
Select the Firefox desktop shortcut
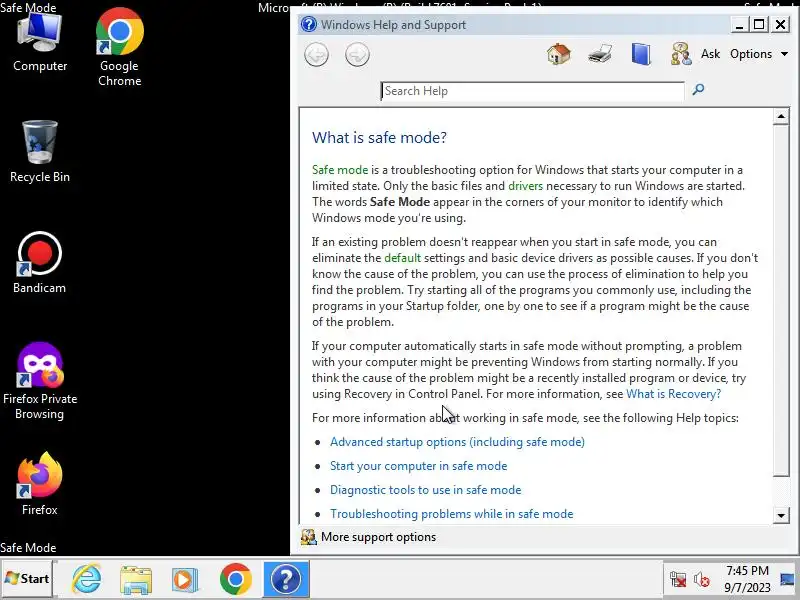[x=40, y=484]
